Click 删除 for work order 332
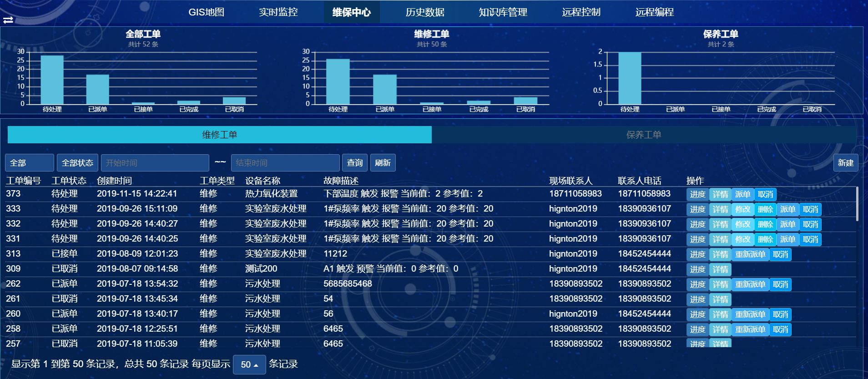 tap(766, 224)
